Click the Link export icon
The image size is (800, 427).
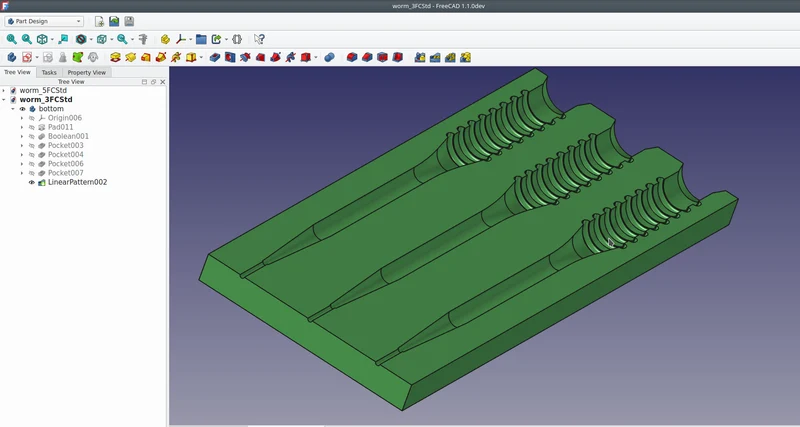coord(216,39)
